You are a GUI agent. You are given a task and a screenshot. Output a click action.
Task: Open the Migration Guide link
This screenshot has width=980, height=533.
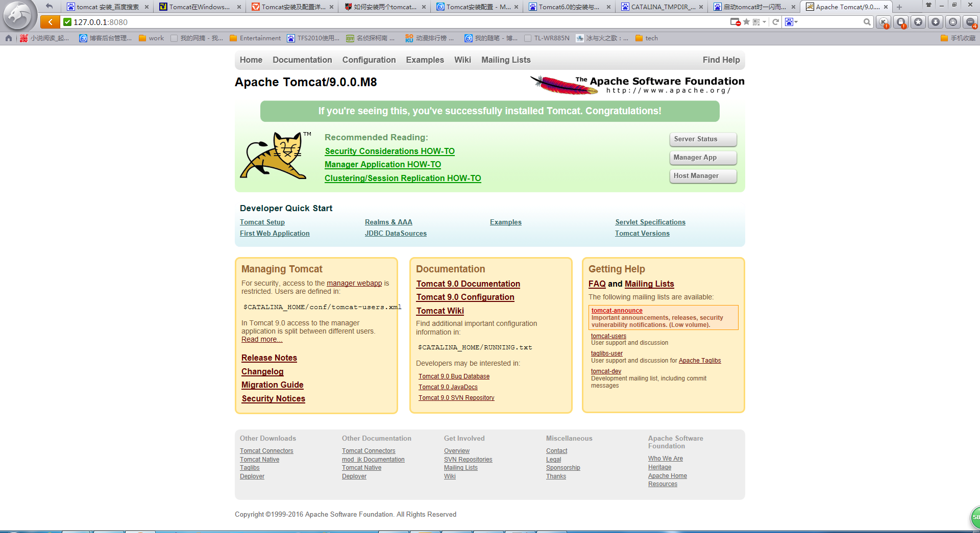272,385
